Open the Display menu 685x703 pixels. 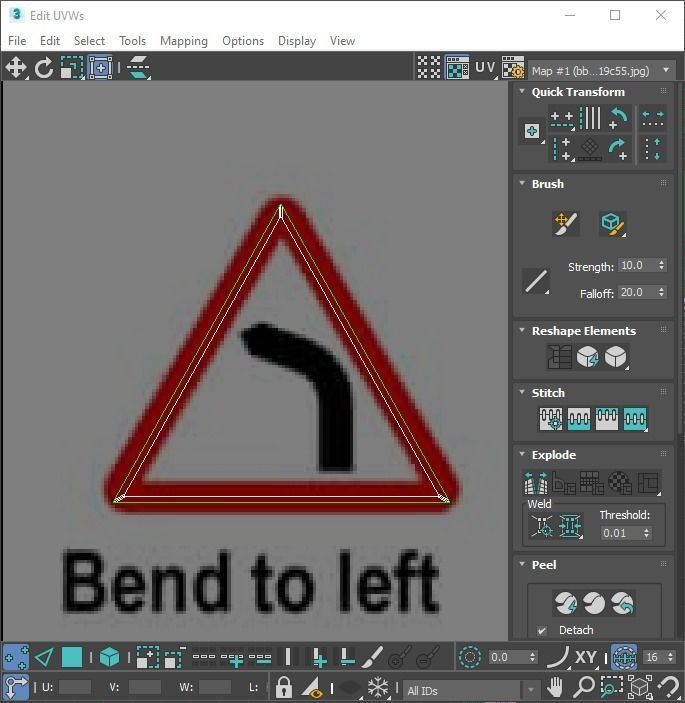tap(297, 41)
